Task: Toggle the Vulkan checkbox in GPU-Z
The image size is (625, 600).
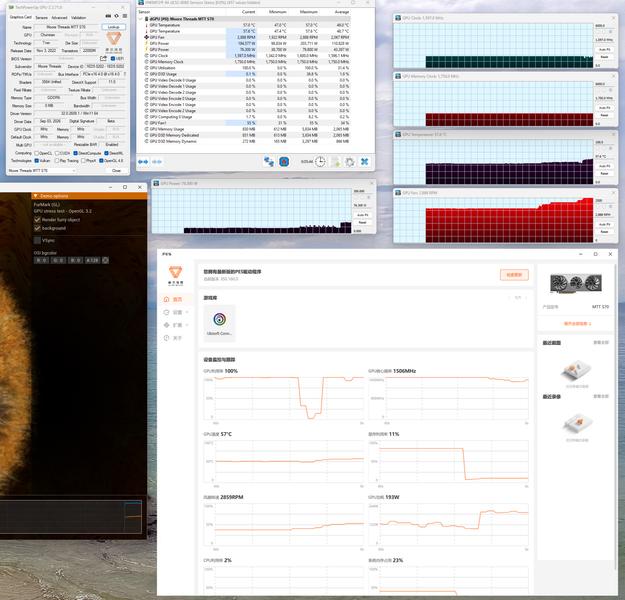Action: 37,161
